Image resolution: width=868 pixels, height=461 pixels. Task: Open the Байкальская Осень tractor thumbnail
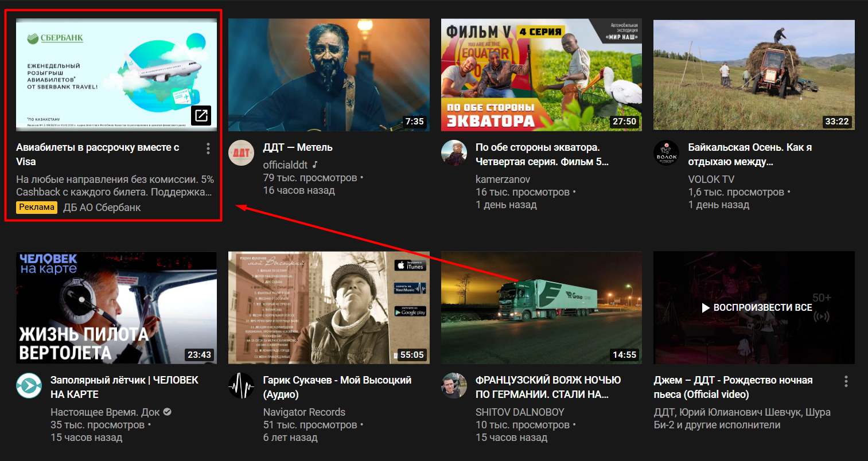(x=754, y=75)
